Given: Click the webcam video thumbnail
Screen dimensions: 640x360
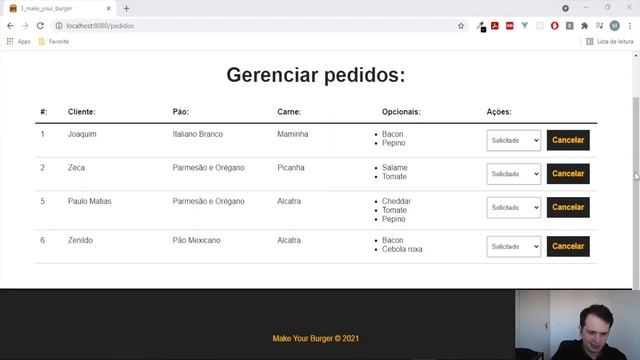Looking at the screenshot, I should [x=577, y=325].
